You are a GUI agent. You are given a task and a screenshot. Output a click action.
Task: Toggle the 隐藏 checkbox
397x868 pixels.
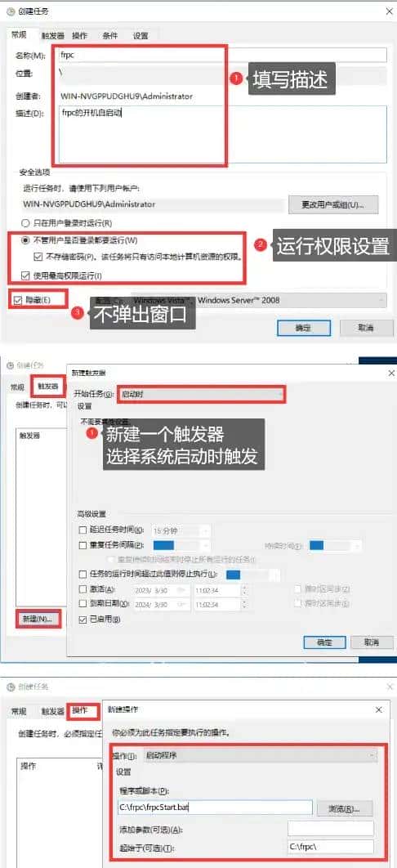18,300
